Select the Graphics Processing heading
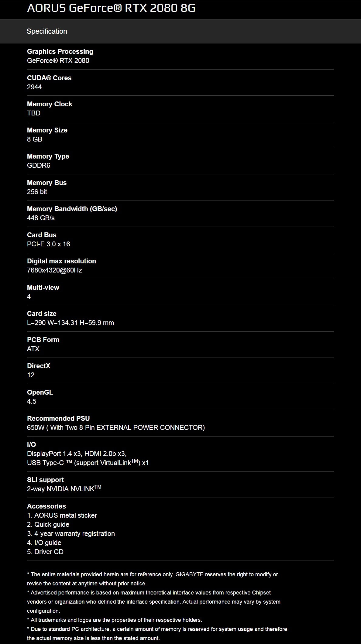Viewport: 361px width, 644px height. pos(60,51)
